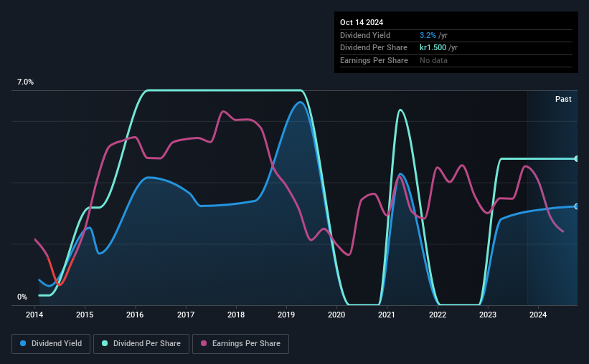Viewport: 589px width, 364px height.
Task: Click the Past region label
Action: [563, 99]
